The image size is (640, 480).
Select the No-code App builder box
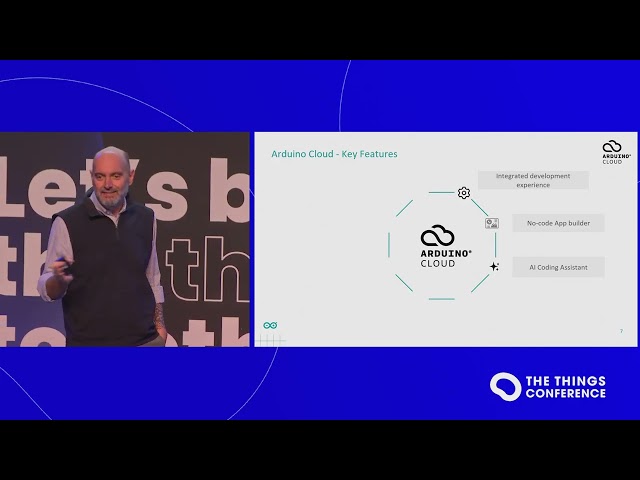coord(558,223)
